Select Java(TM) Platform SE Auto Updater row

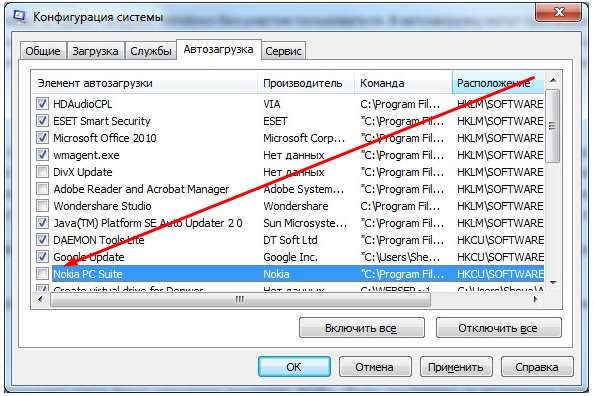pos(148,223)
